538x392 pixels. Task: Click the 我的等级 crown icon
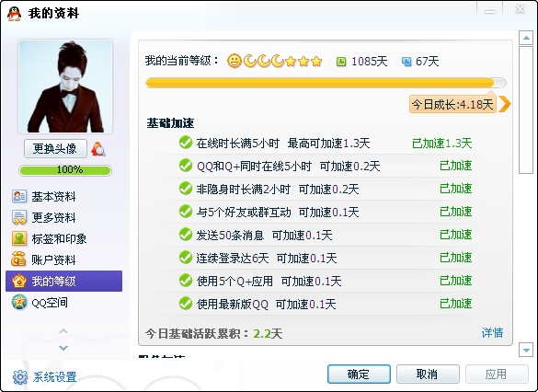pyautogui.click(x=19, y=281)
